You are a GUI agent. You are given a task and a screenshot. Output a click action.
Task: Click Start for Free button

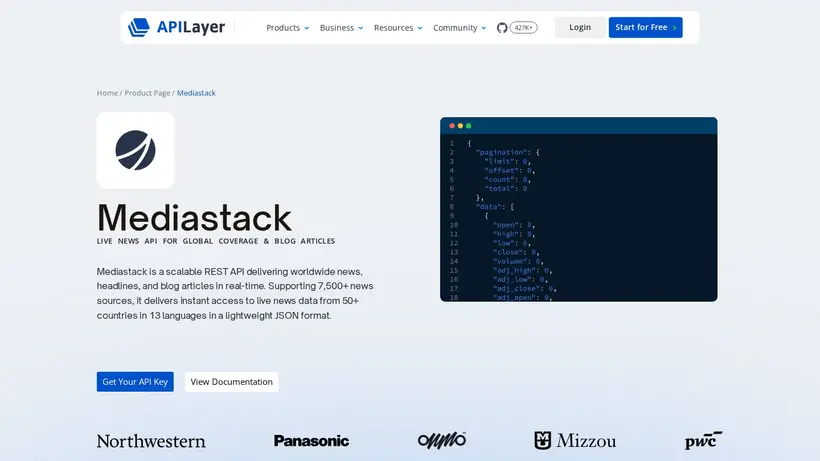pos(645,27)
